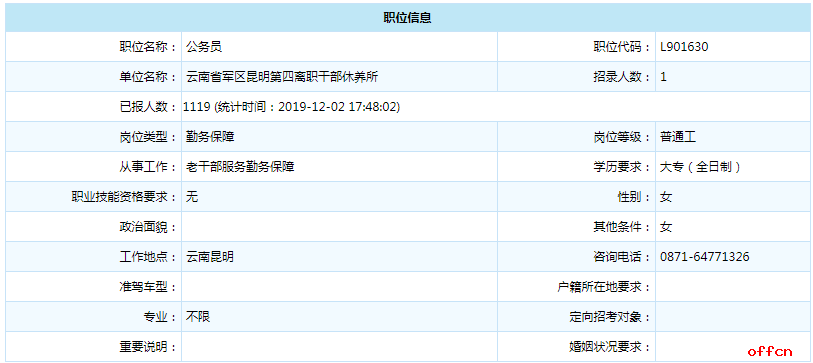Click the 普通工 post level value
This screenshot has width=813, height=363.
click(678, 137)
